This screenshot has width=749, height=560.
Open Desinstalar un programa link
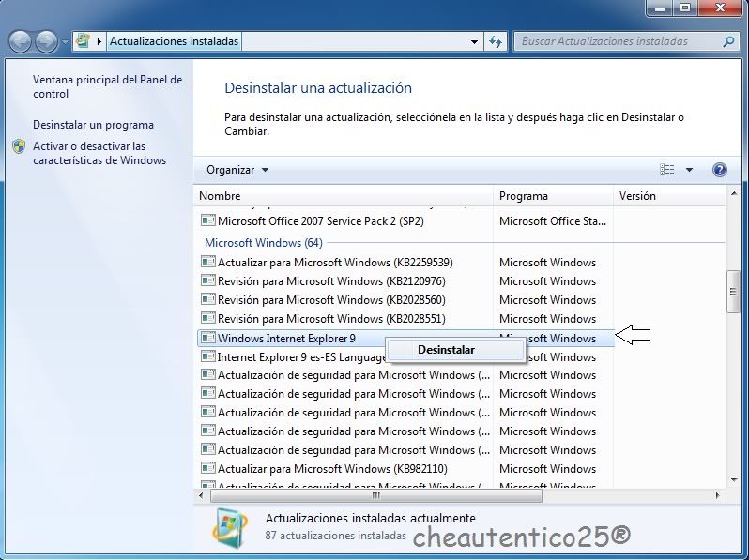93,125
